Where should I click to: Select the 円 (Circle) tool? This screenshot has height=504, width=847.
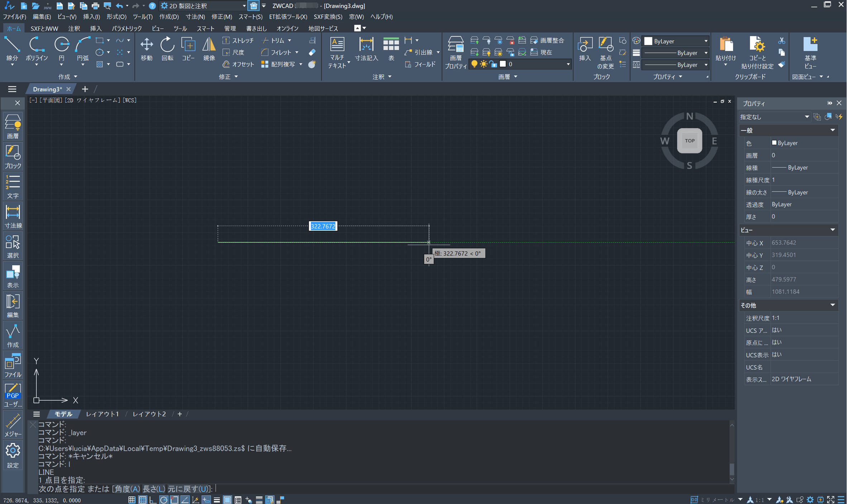pyautogui.click(x=61, y=49)
